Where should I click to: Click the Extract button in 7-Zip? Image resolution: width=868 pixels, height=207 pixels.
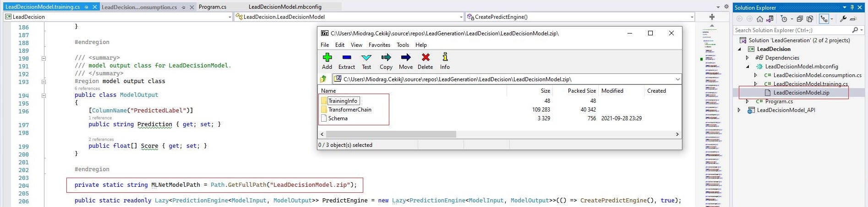click(x=347, y=61)
